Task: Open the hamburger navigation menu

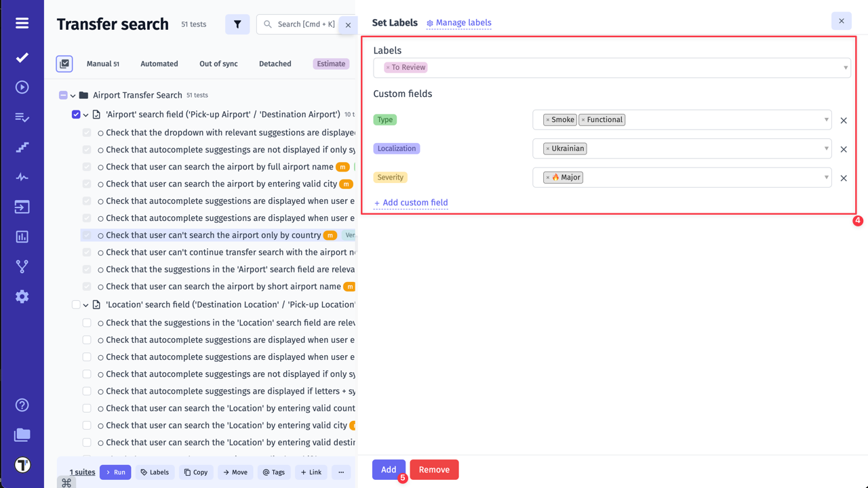Action: click(x=22, y=22)
